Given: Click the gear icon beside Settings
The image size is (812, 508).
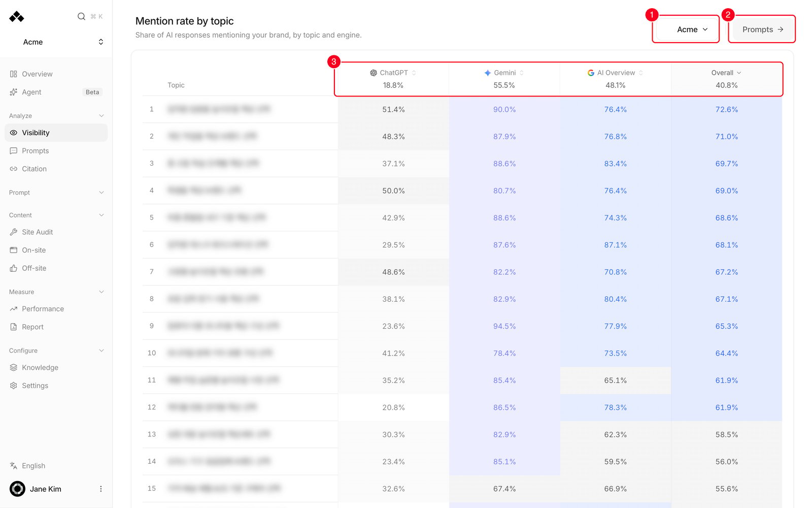Looking at the screenshot, I should pos(14,386).
